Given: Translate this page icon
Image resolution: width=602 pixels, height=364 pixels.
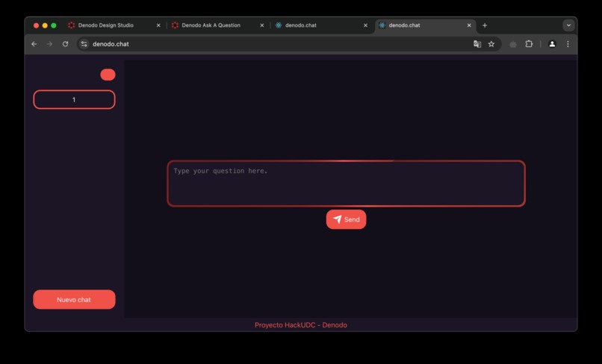Looking at the screenshot, I should pos(477,44).
